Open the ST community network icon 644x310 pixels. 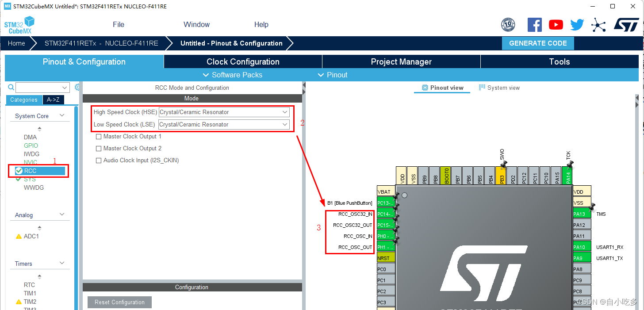coord(598,25)
